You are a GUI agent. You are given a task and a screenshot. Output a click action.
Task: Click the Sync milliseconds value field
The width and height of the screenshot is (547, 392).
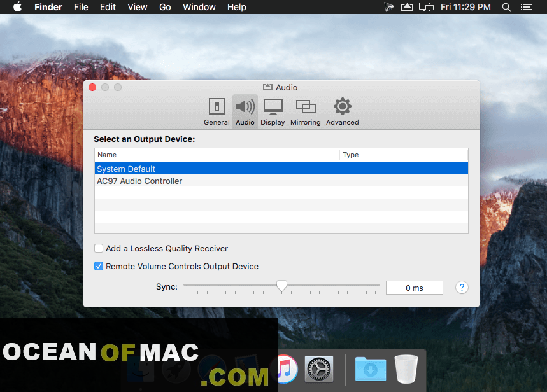415,288
